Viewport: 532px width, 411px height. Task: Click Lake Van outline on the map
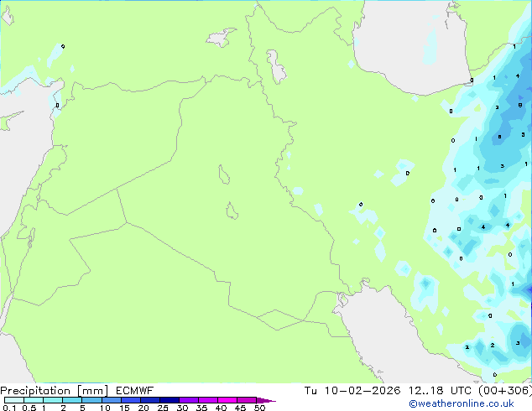221,38
